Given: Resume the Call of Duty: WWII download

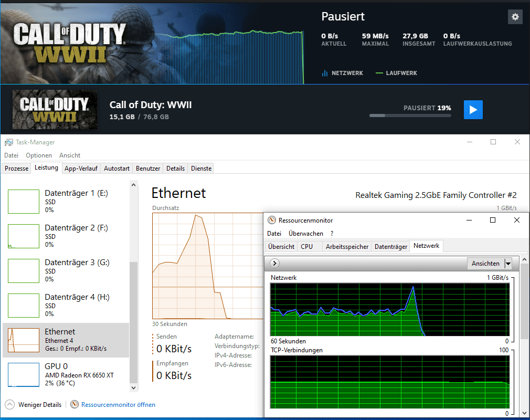Looking at the screenshot, I should [x=473, y=110].
